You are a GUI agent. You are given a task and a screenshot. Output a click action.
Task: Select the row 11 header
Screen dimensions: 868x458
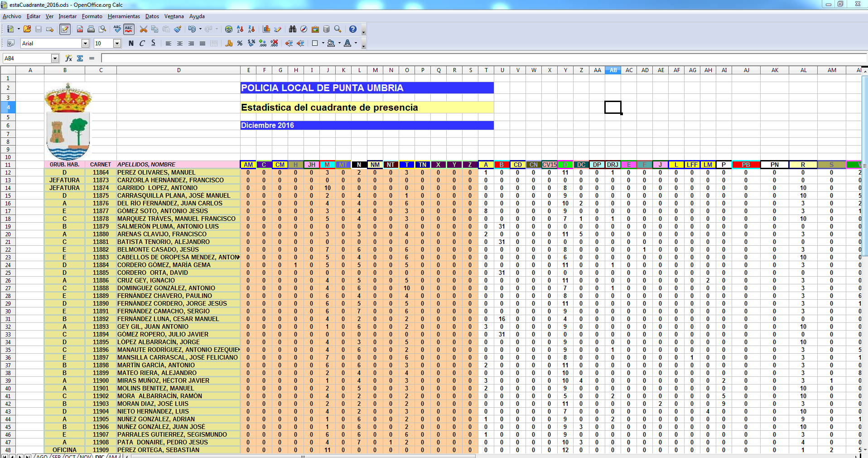coord(8,165)
